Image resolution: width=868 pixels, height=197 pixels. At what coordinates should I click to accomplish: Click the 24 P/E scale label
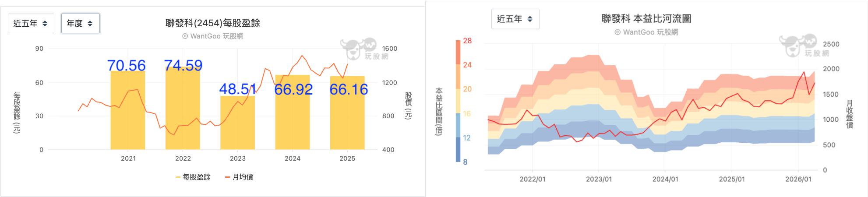467,65
